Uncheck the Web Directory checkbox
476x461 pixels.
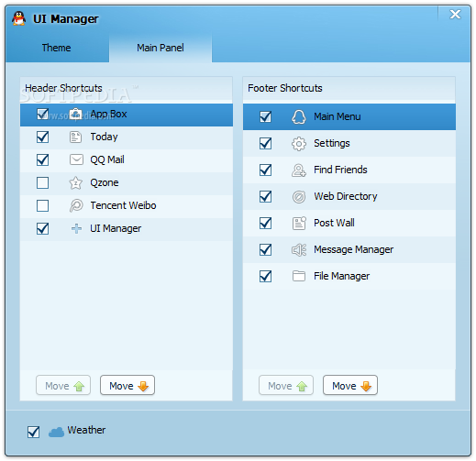coord(265,196)
